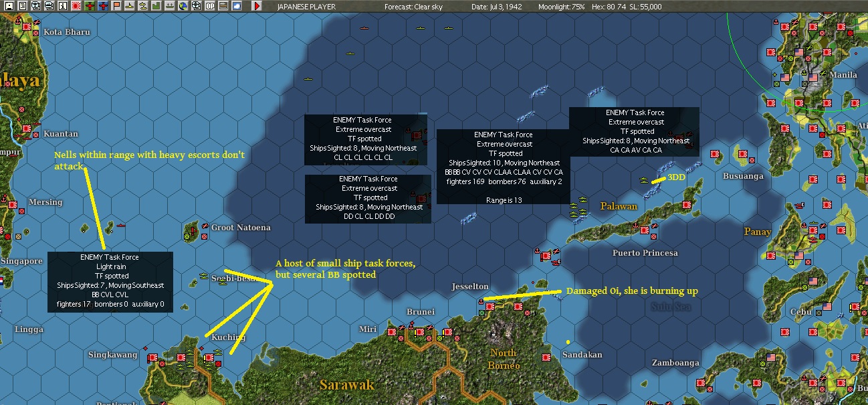This screenshot has height=405, width=868.
Task: Click the third toolbar icon with cycle arrows
Action: [36, 6]
